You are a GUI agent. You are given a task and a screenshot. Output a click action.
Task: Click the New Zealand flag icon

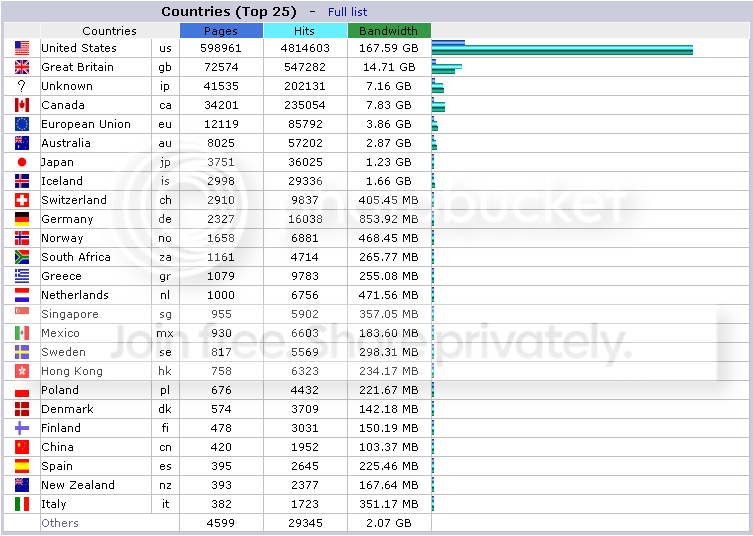[22, 485]
